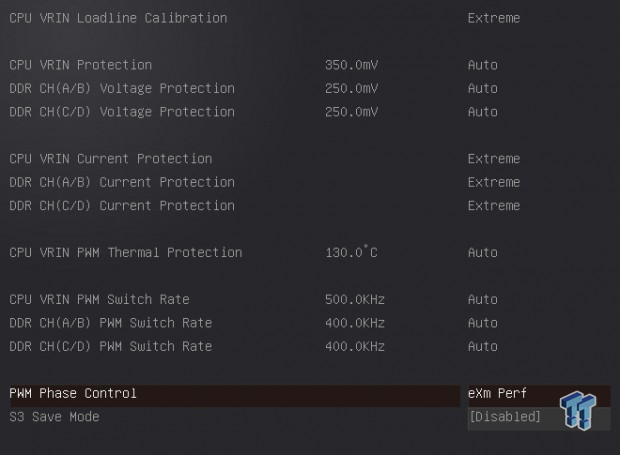Change DDR CH(C/D) Current Protection Extreme value
This screenshot has width=620, height=455.
tap(494, 206)
